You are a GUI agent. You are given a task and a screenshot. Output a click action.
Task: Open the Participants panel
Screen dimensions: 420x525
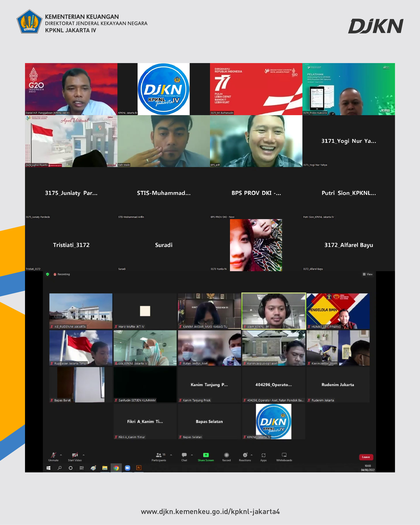point(159,455)
